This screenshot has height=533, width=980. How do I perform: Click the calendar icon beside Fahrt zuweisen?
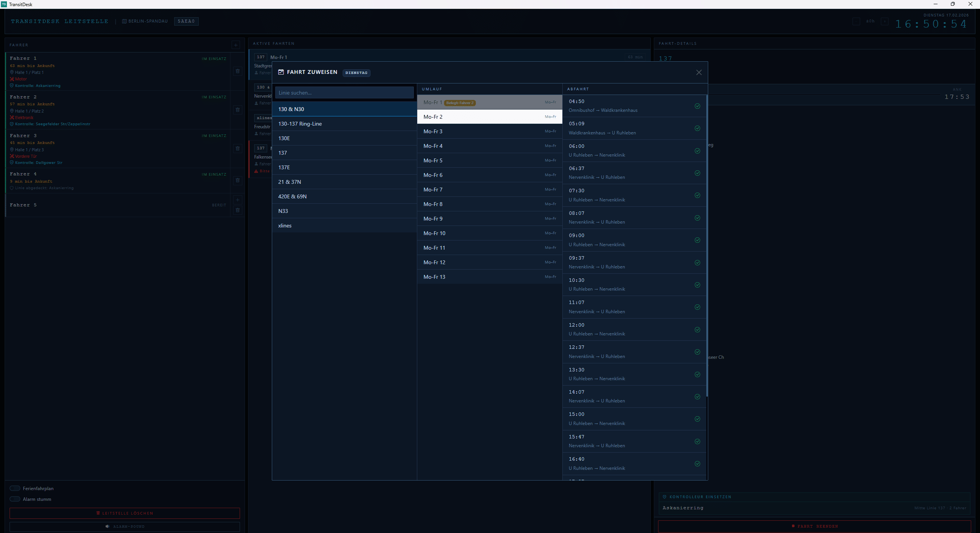(281, 72)
